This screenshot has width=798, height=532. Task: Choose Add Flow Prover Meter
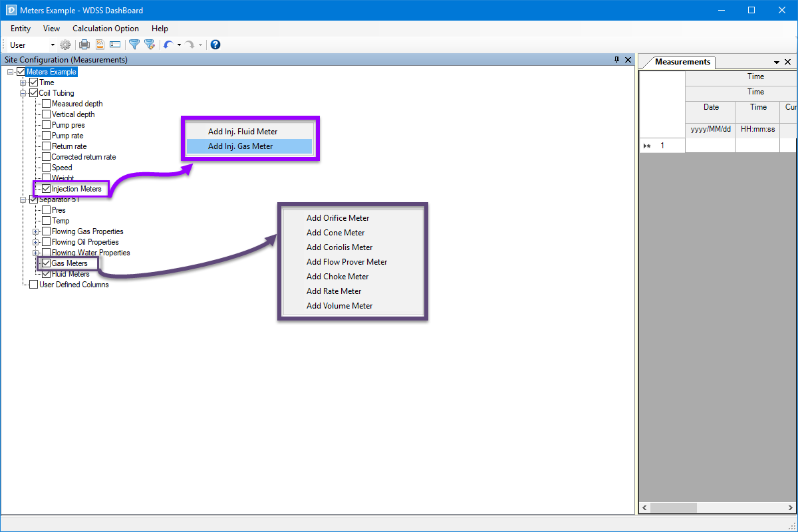point(353,262)
